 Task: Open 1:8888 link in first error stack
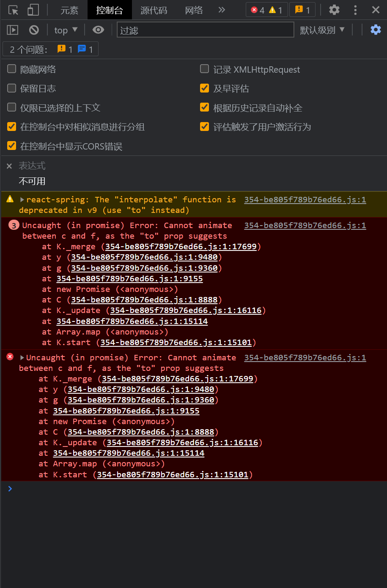pos(144,299)
